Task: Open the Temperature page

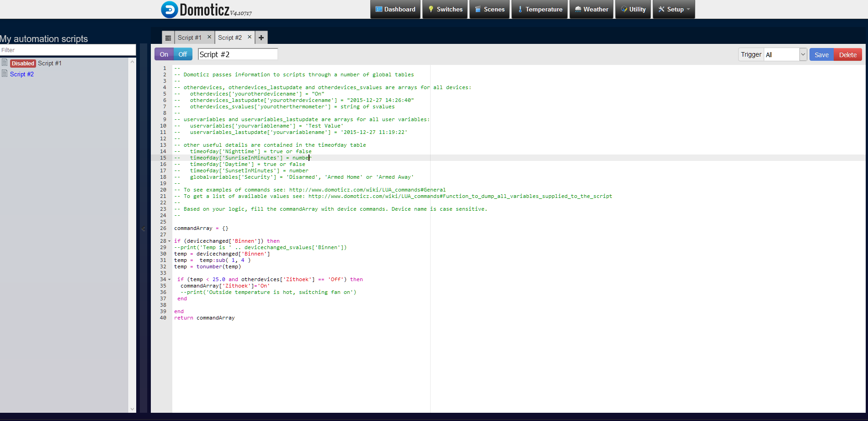Action: 540,9
